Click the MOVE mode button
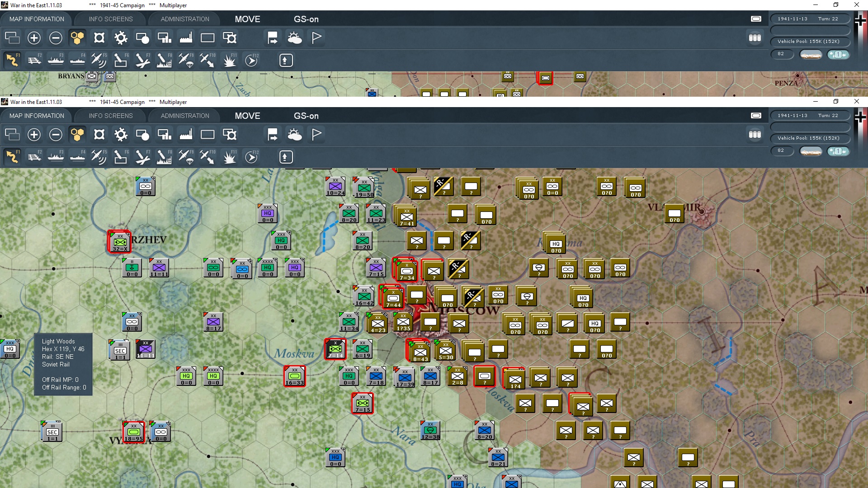The height and width of the screenshot is (488, 868). [x=247, y=115]
